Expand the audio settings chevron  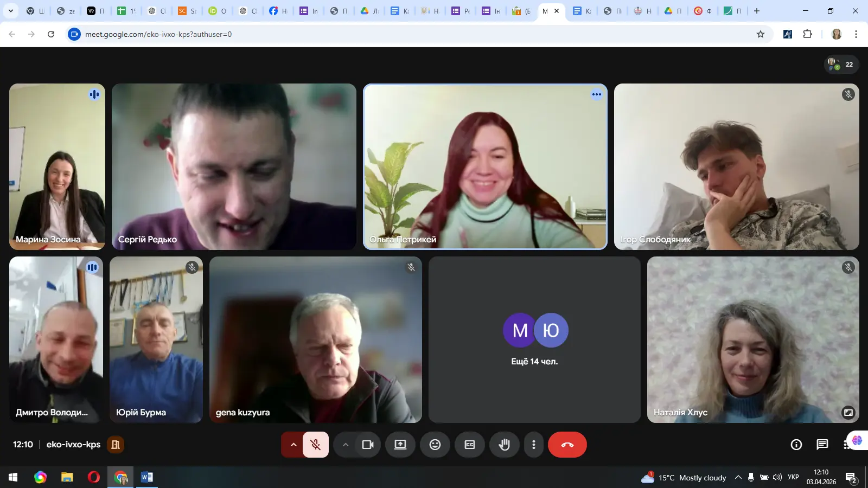pos(293,445)
